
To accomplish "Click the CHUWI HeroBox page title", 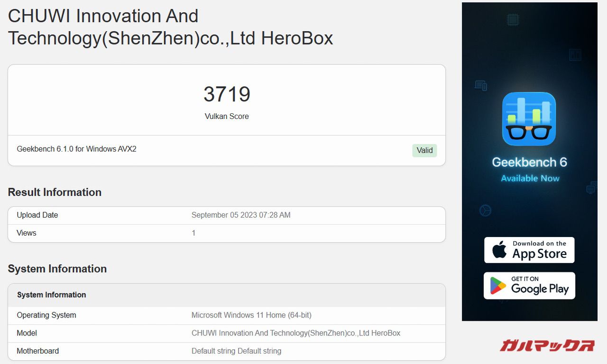I will tap(170, 27).
